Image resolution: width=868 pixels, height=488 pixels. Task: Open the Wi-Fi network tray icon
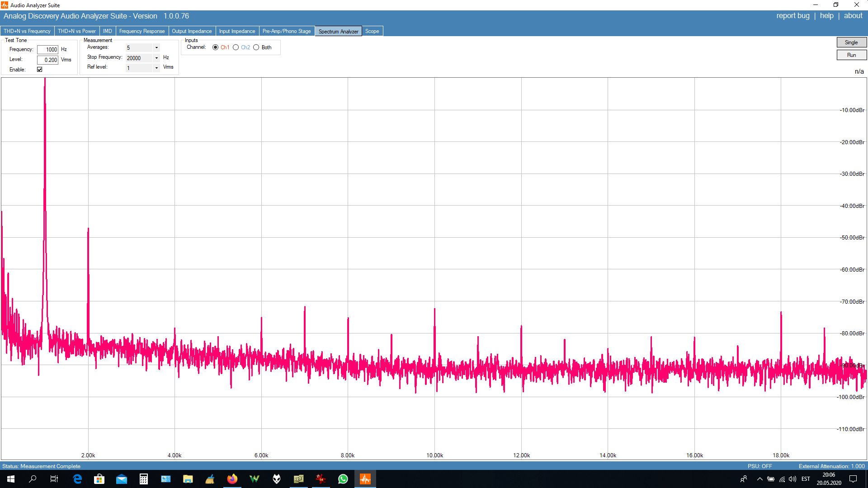782,479
